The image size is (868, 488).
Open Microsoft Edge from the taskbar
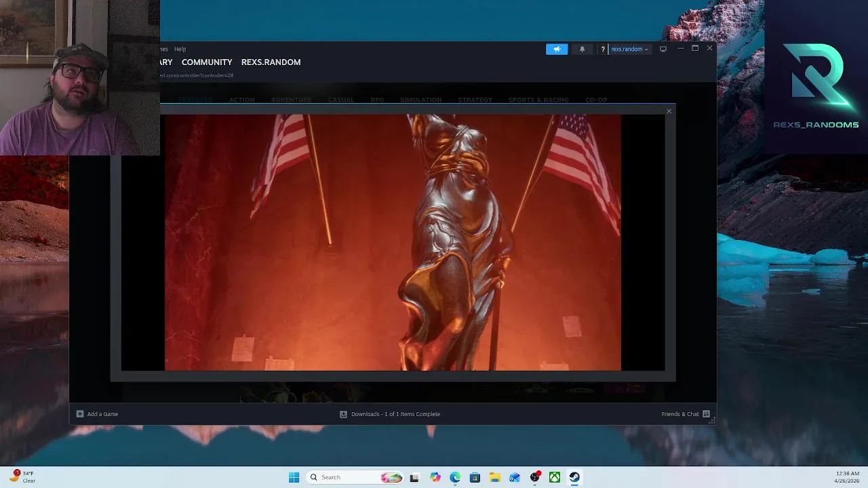click(455, 477)
